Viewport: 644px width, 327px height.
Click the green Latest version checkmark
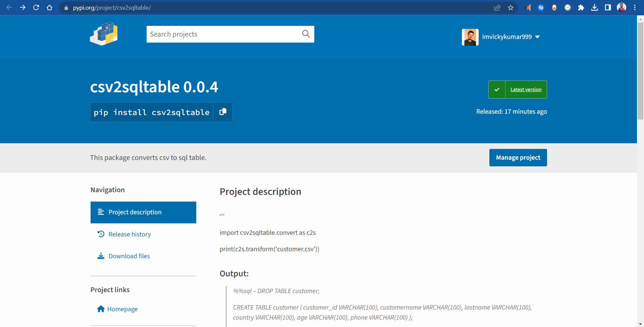coord(497,90)
